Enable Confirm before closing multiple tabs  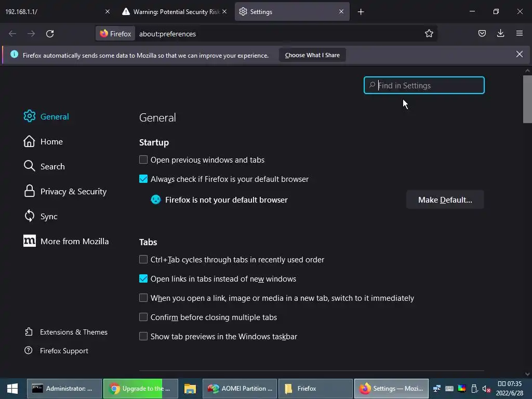click(143, 317)
